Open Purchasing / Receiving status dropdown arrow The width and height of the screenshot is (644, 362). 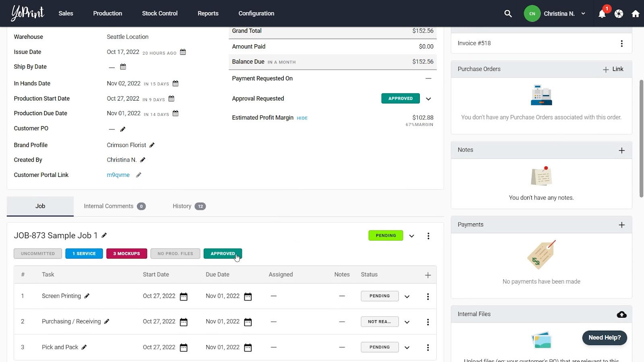tap(407, 322)
